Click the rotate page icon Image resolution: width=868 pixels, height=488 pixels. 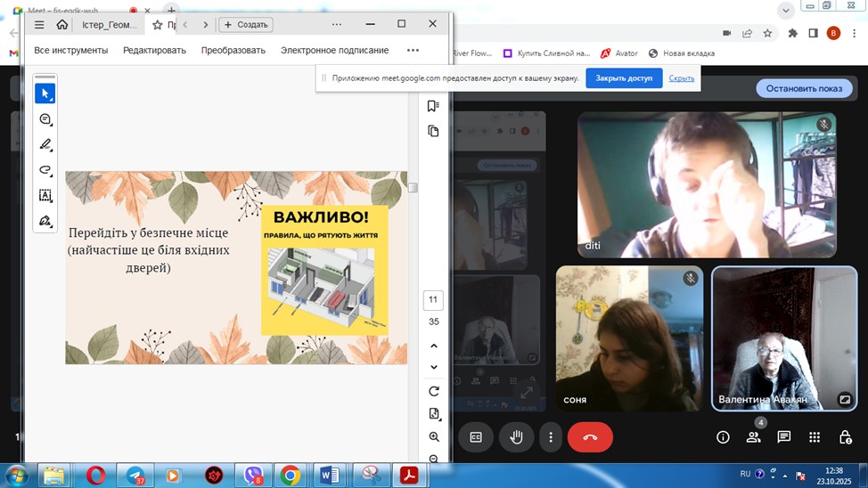tap(434, 391)
